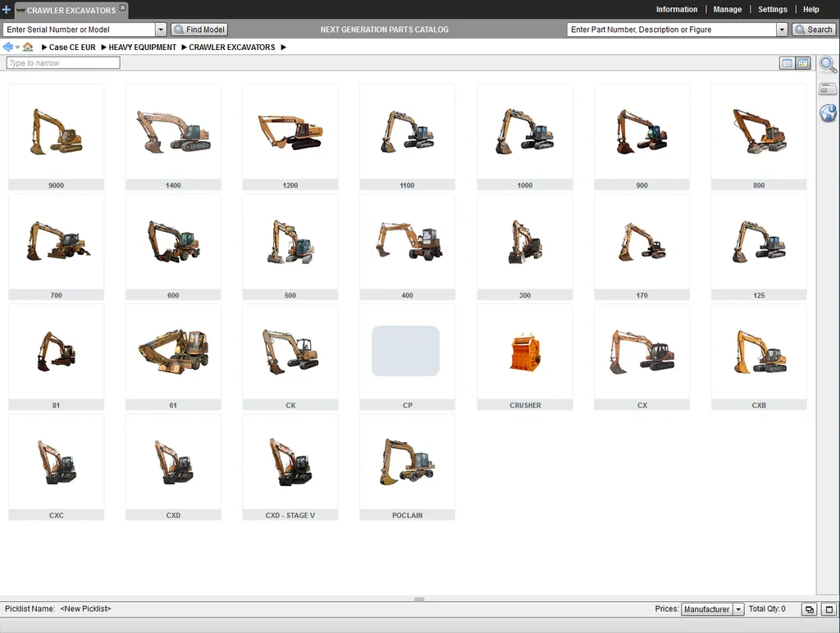Open the Help menu
840x633 pixels.
[x=810, y=10]
